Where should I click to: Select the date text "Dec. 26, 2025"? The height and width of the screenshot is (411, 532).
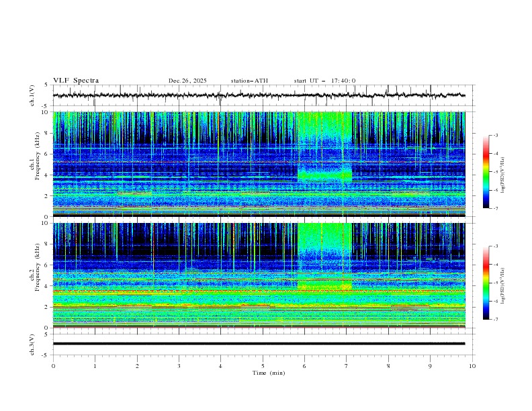coord(187,81)
